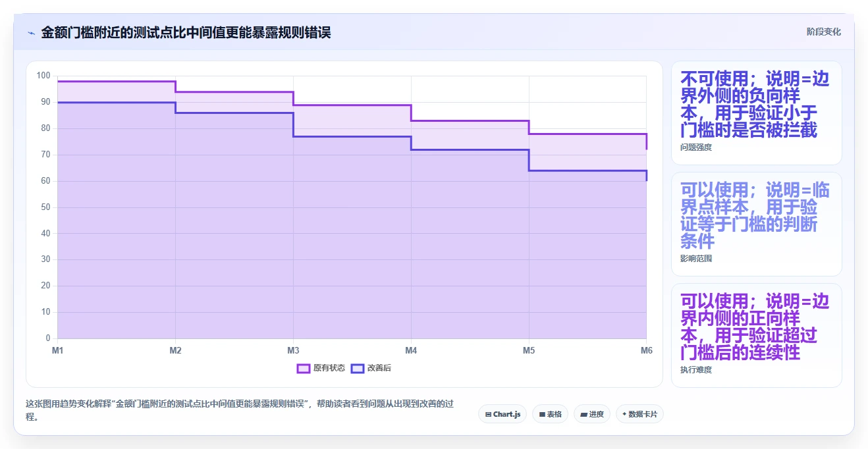Click the trend icon beside the chart title
The height and width of the screenshot is (449, 868).
tap(31, 32)
